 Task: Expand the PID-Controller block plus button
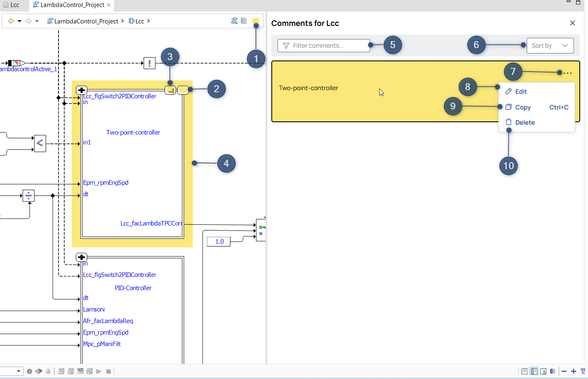point(82,257)
